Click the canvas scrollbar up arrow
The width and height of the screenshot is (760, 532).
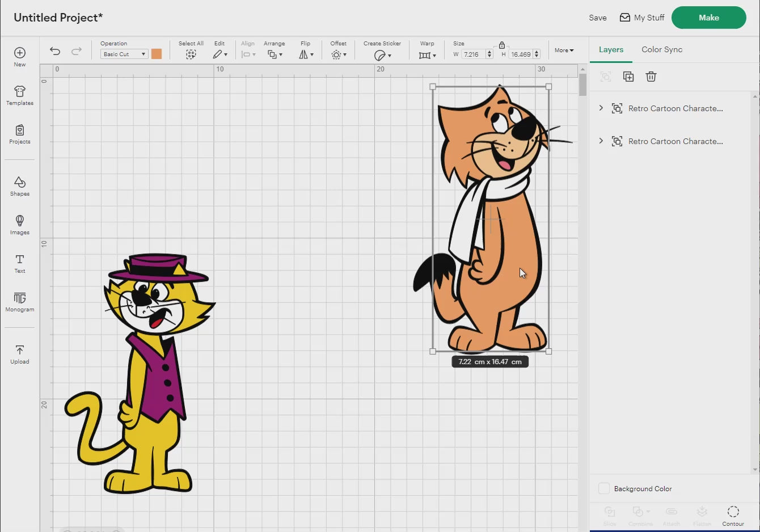point(582,69)
